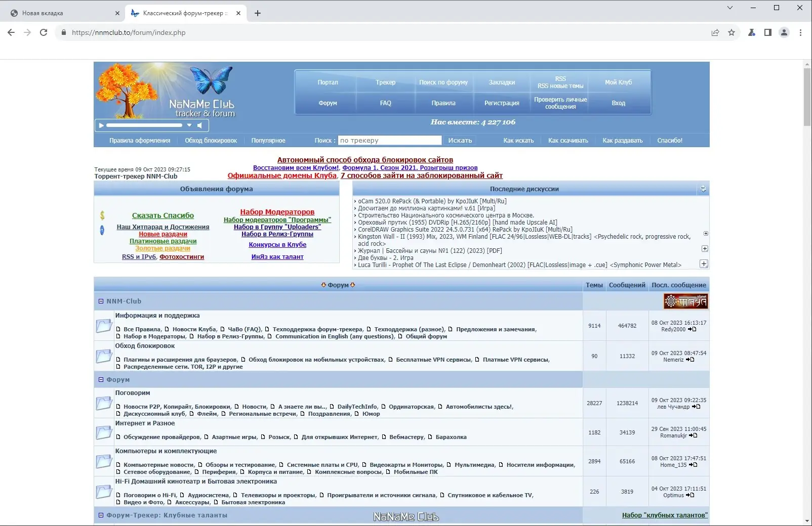Open the browser side panel
812x526 pixels.
click(768, 32)
